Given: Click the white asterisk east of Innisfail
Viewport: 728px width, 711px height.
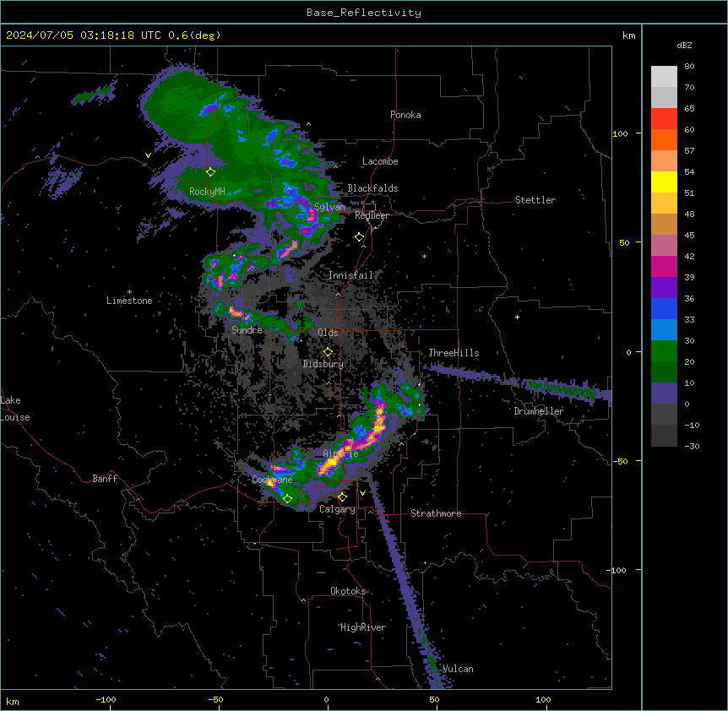Looking at the screenshot, I should pos(424,256).
